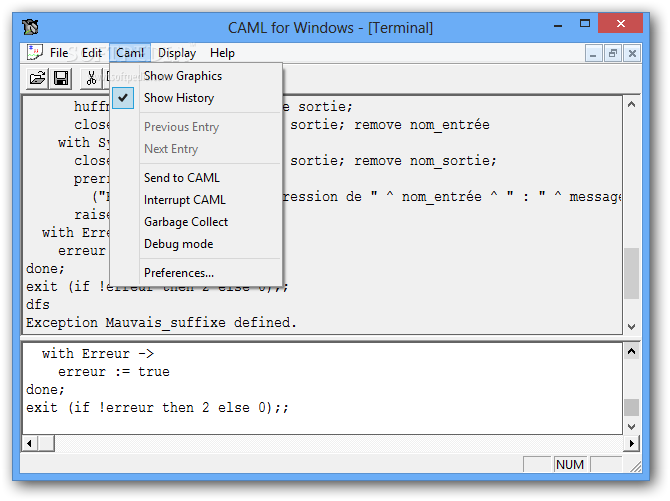Click "with Erreur ->" in input pane
This screenshot has width=670, height=501.
(98, 354)
